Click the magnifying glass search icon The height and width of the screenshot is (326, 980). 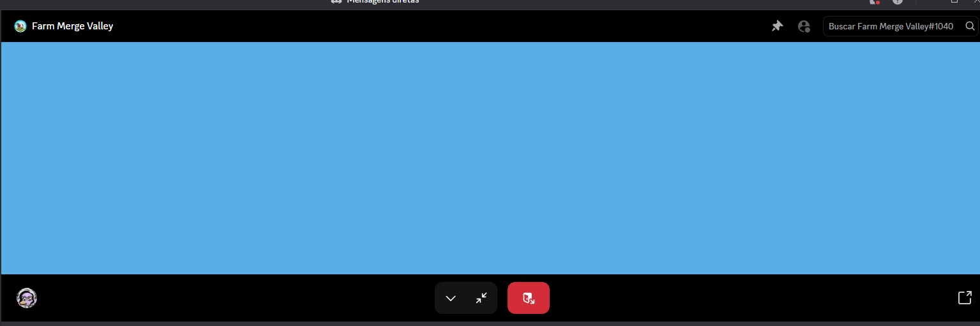pos(970,26)
